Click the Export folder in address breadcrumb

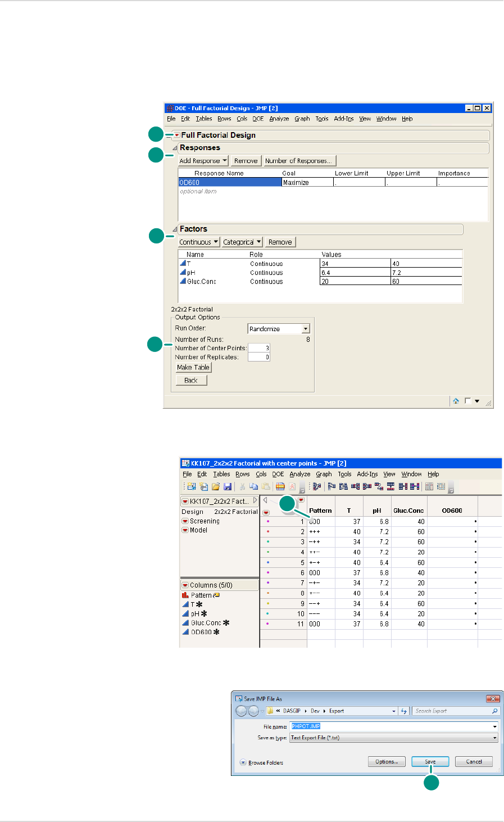[x=337, y=711]
